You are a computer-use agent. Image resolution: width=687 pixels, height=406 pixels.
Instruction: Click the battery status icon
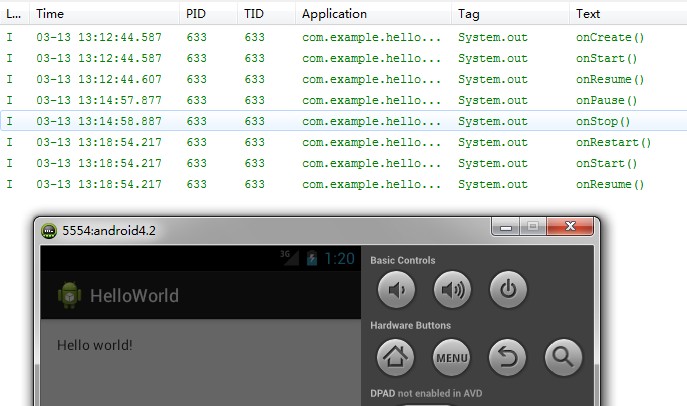tap(312, 258)
